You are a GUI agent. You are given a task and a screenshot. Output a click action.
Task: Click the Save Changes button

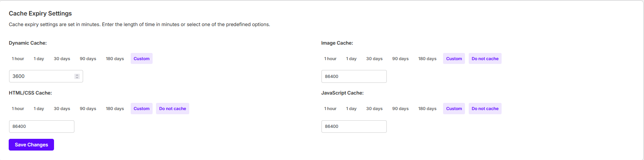click(31, 144)
